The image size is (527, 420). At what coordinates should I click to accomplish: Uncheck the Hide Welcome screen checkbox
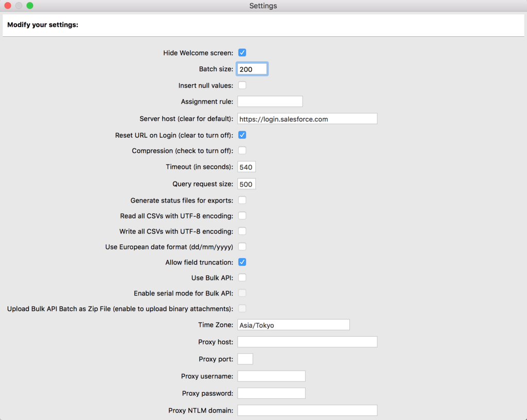coord(242,52)
